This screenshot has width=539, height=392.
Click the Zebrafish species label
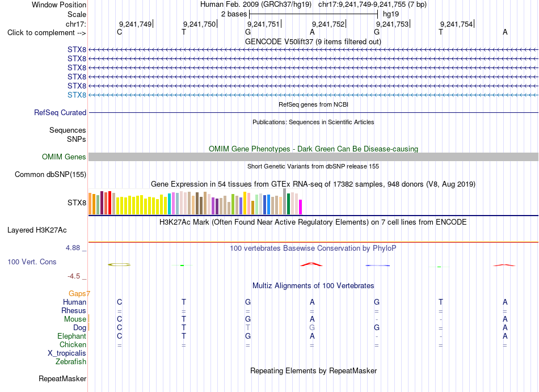click(x=71, y=361)
